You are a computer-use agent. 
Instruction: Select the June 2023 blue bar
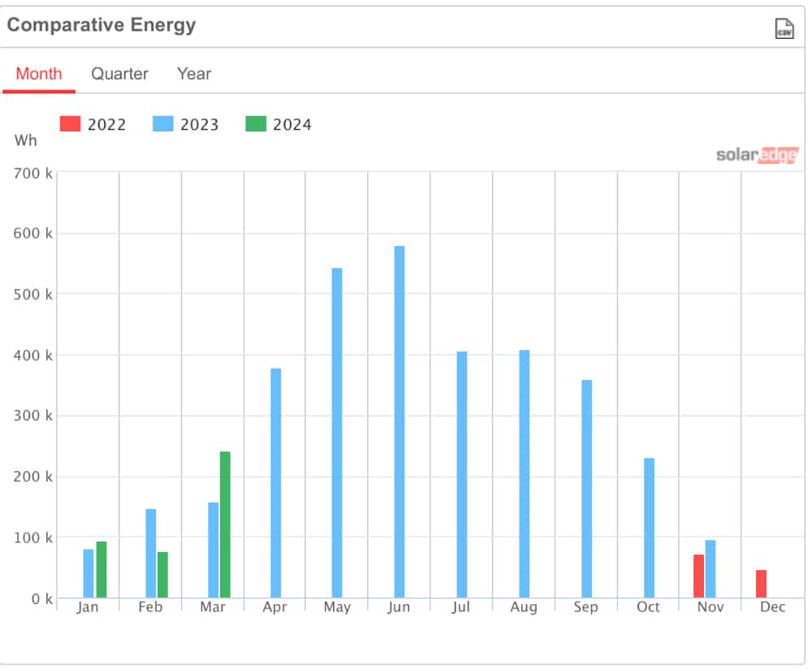[x=400, y=422]
